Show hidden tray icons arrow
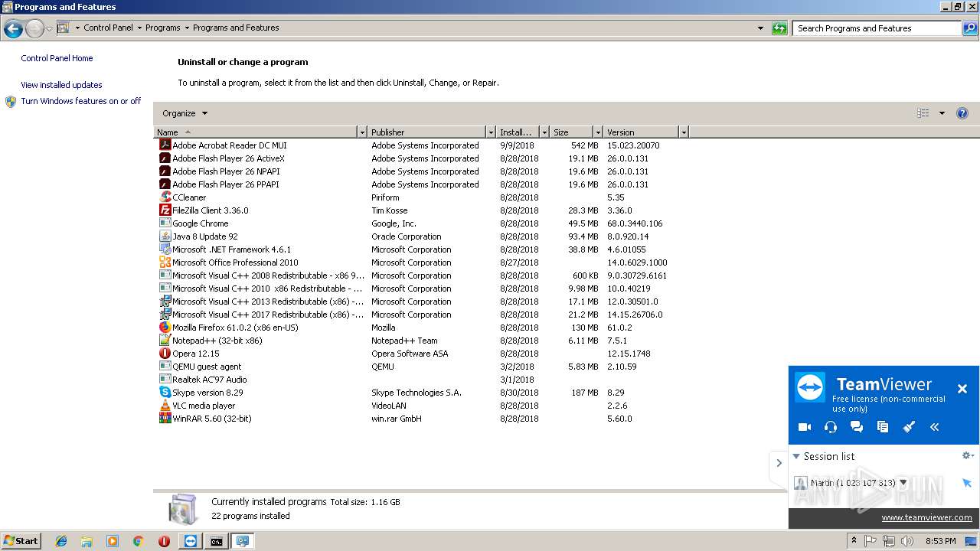Screen dimensions: 980x551 point(853,541)
